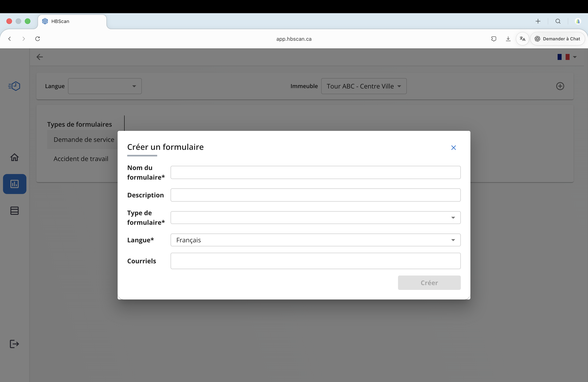This screenshot has width=588, height=382.
Task: Click the Nom du formulaire input field
Action: (x=315, y=172)
